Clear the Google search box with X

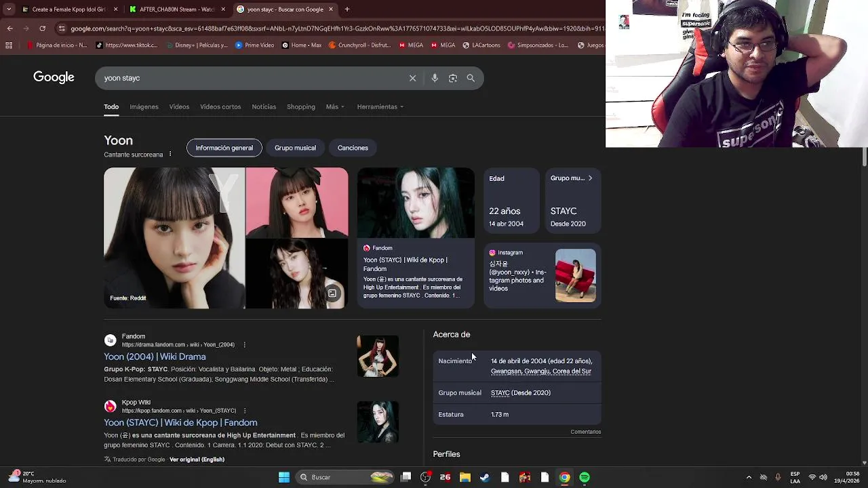point(412,78)
